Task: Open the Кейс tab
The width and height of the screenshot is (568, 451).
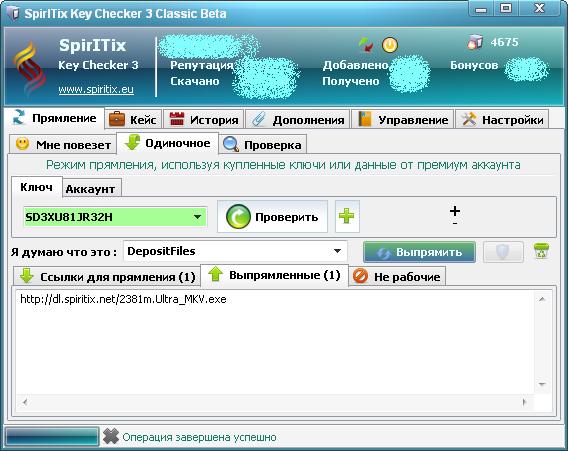Action: pyautogui.click(x=134, y=119)
